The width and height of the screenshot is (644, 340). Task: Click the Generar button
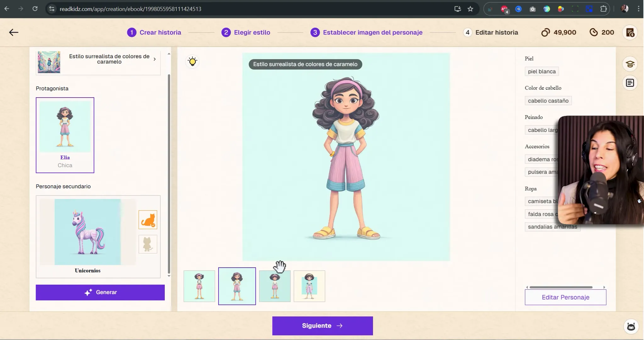pyautogui.click(x=100, y=292)
